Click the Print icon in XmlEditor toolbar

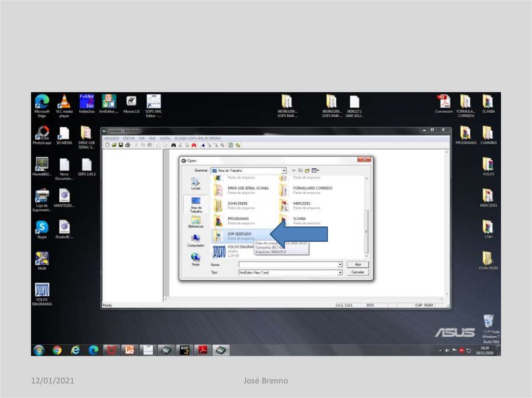[127, 145]
